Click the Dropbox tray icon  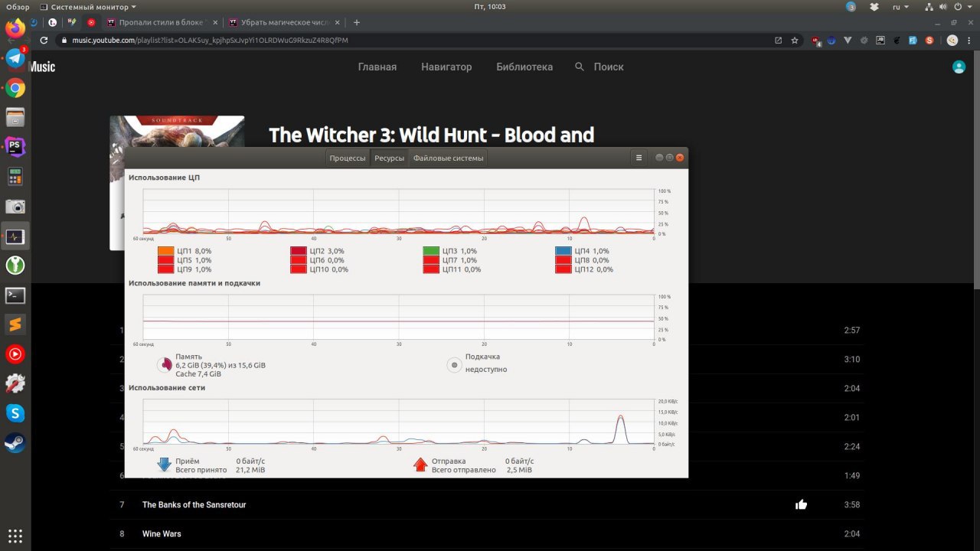pyautogui.click(x=874, y=6)
